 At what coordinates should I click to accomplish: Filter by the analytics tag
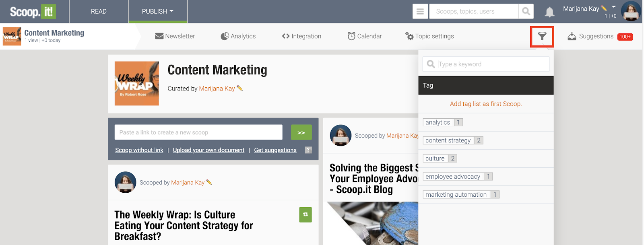[x=443, y=122]
